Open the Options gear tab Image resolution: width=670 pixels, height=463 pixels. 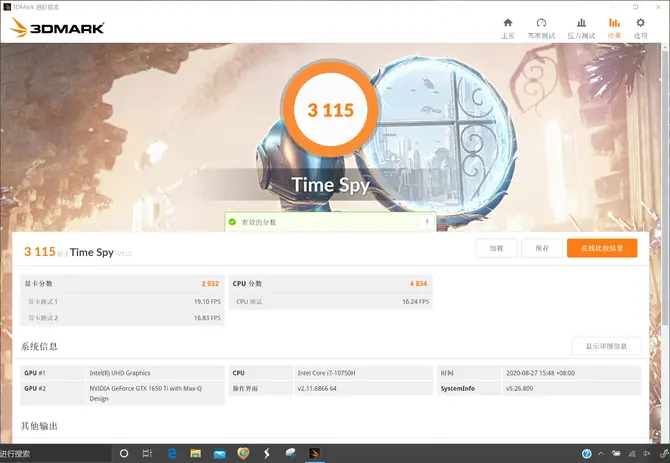pos(640,28)
